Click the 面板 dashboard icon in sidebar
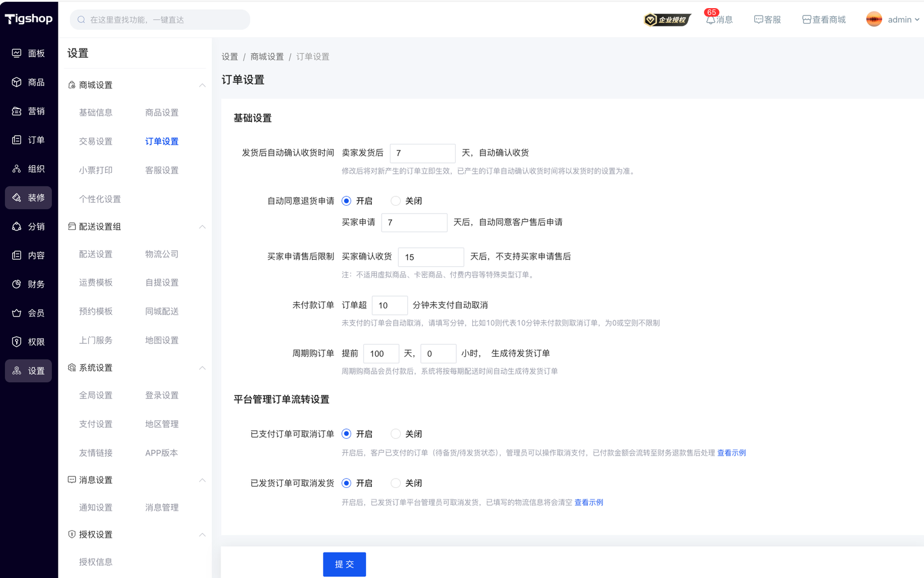 point(17,53)
